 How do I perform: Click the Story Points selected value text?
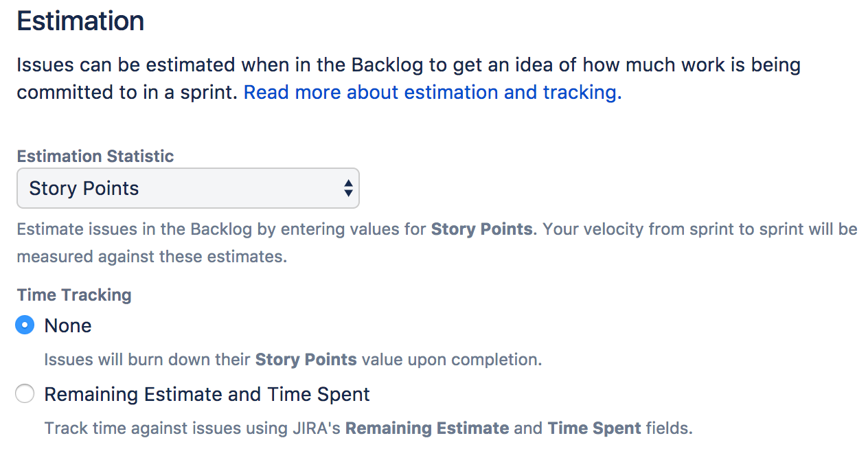point(84,188)
